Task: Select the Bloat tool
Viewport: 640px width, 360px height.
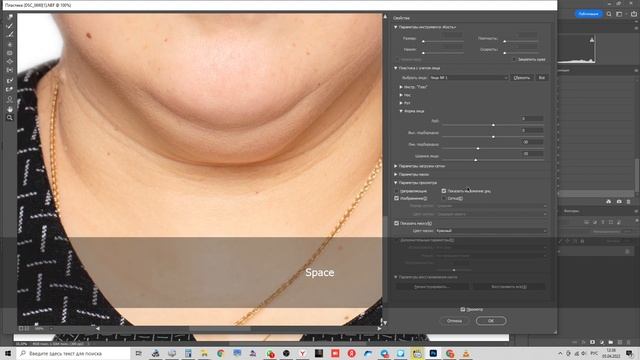Action: coord(10,62)
